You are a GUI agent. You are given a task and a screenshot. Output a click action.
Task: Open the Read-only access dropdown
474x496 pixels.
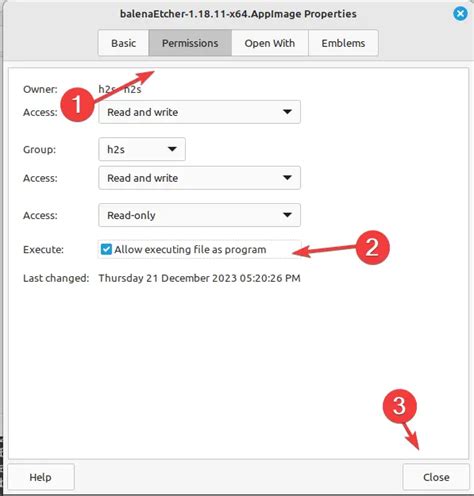tap(199, 215)
